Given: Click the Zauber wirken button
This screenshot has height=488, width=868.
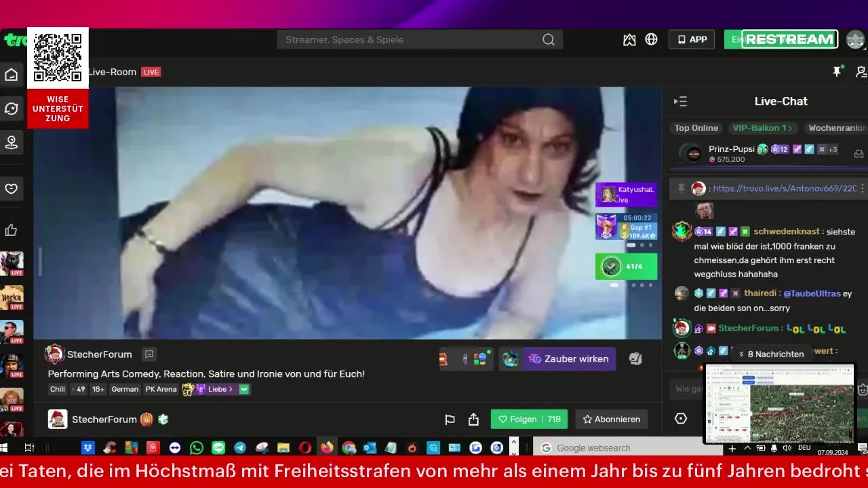Looking at the screenshot, I should click(568, 359).
